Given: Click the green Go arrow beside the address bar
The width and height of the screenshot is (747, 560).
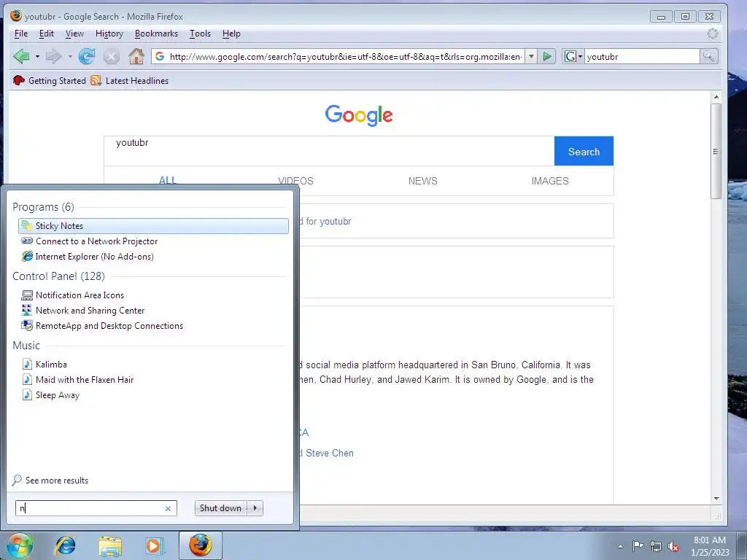Looking at the screenshot, I should coord(547,57).
